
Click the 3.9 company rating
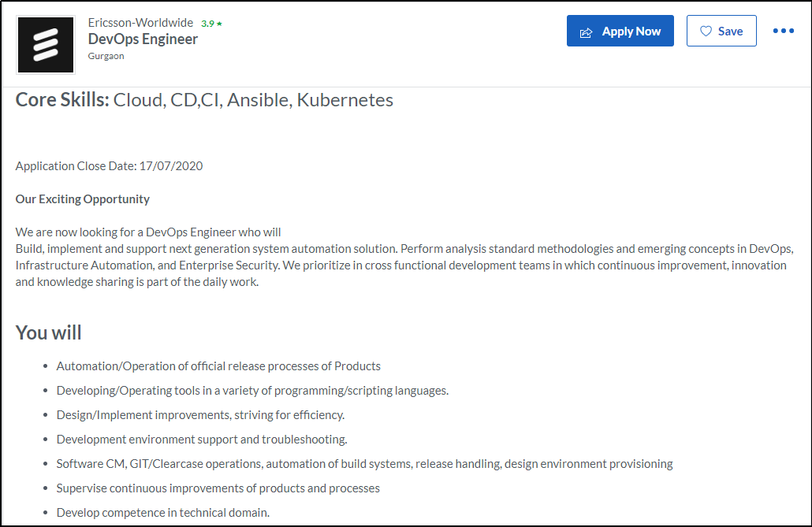[207, 24]
